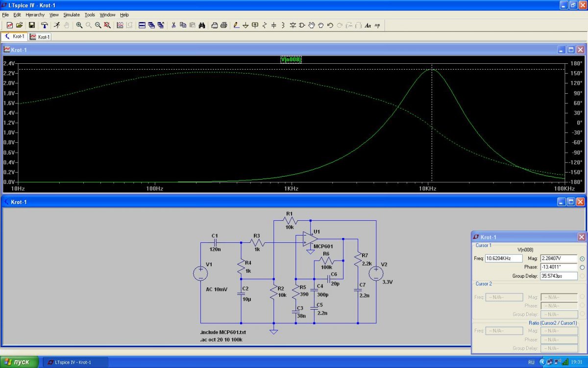Select the SPICE directive '.op' tool
This screenshot has width=588, height=368.
point(377,25)
